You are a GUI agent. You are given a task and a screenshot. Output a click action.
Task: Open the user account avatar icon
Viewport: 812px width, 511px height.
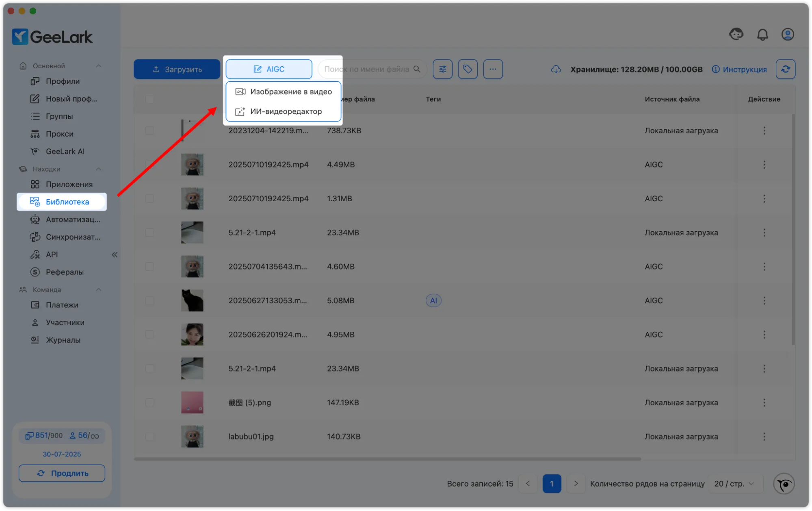tap(787, 35)
